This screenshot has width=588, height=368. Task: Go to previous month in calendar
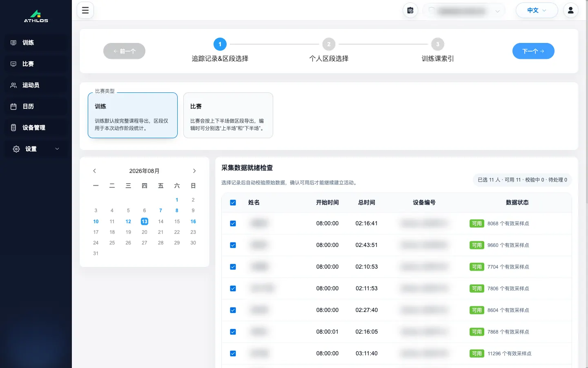tap(95, 171)
